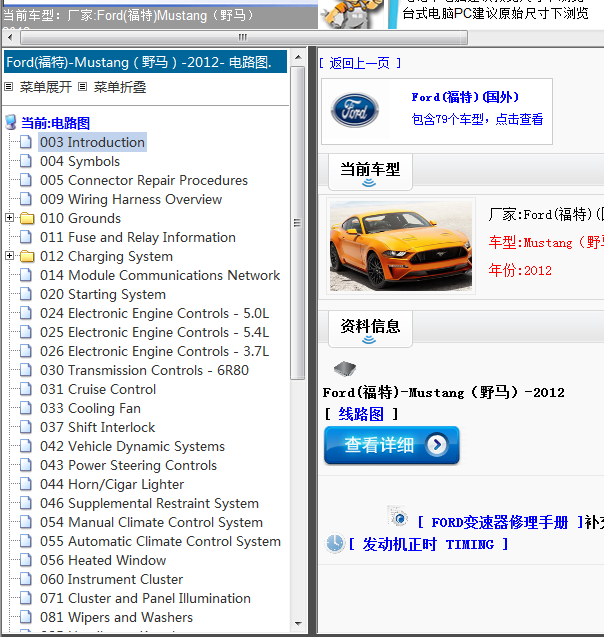Viewport: 604px width, 637px height.
Task: Open 081 Wipers and Washers
Action: click(x=116, y=618)
